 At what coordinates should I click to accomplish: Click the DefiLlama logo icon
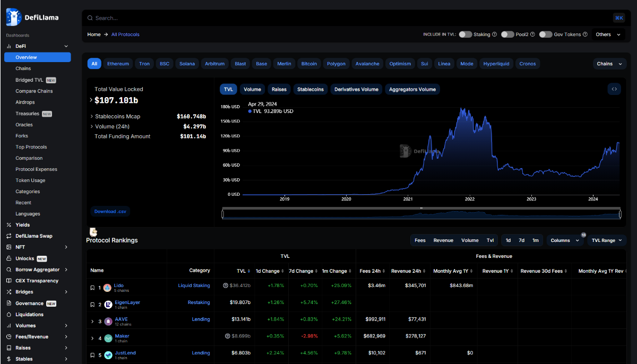[12, 16]
